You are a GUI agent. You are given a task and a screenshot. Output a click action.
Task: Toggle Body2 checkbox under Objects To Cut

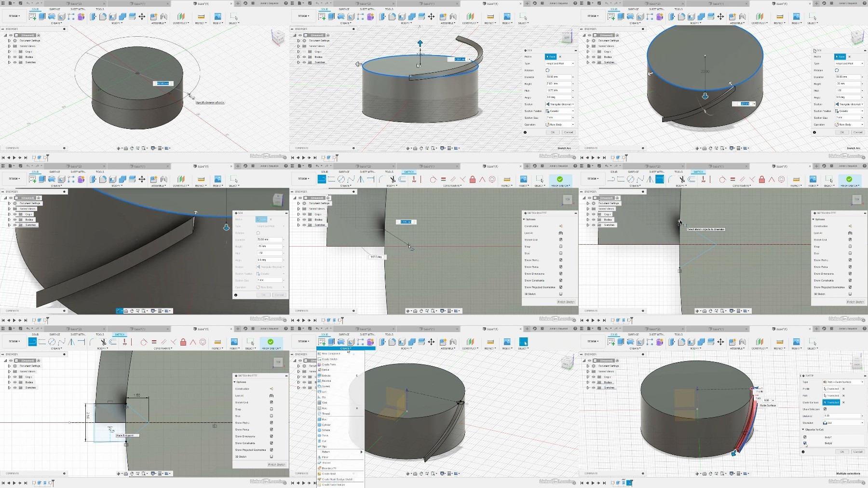(805, 443)
